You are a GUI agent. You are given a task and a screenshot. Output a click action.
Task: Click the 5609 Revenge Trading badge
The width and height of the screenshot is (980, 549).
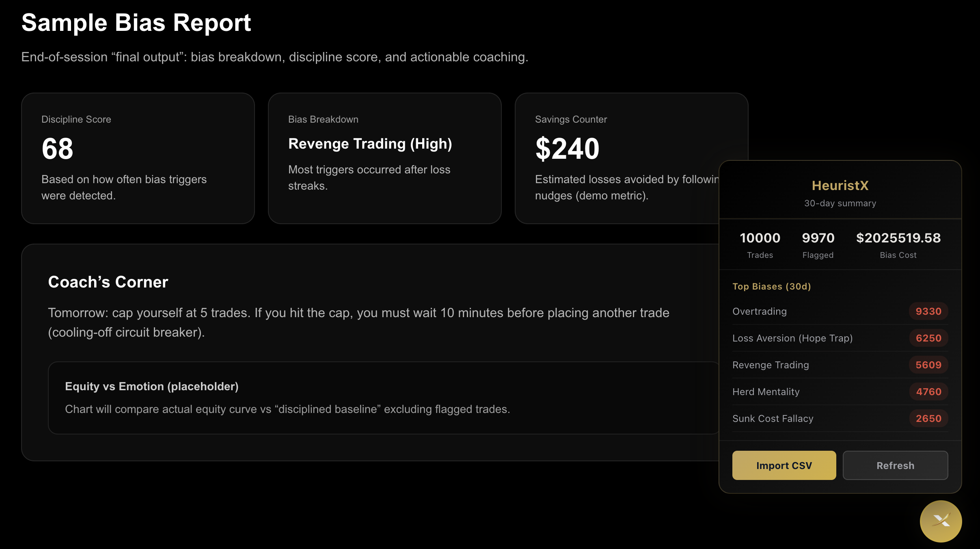928,365
